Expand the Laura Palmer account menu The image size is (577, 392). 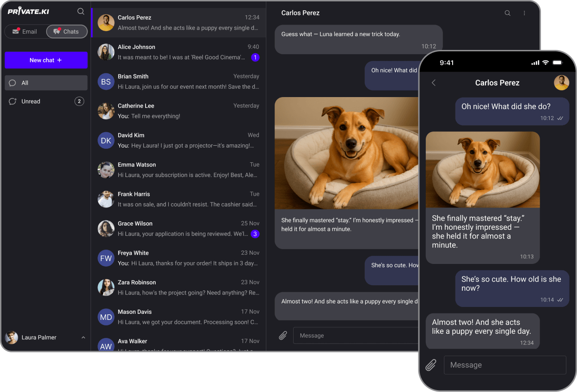tap(83, 337)
